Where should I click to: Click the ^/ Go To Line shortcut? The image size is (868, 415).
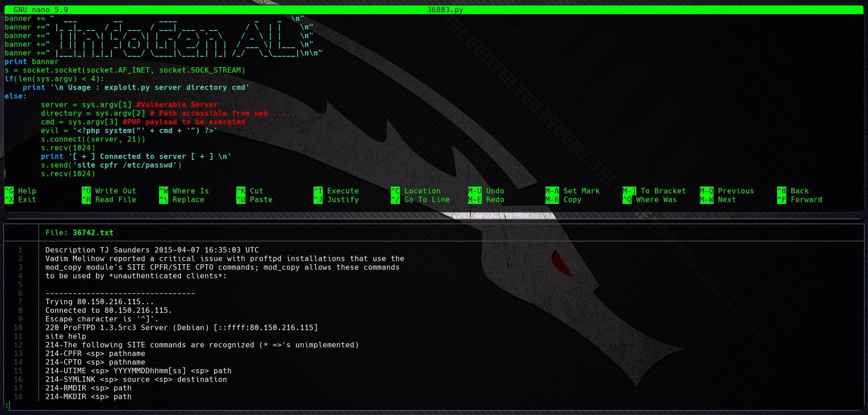tap(420, 199)
